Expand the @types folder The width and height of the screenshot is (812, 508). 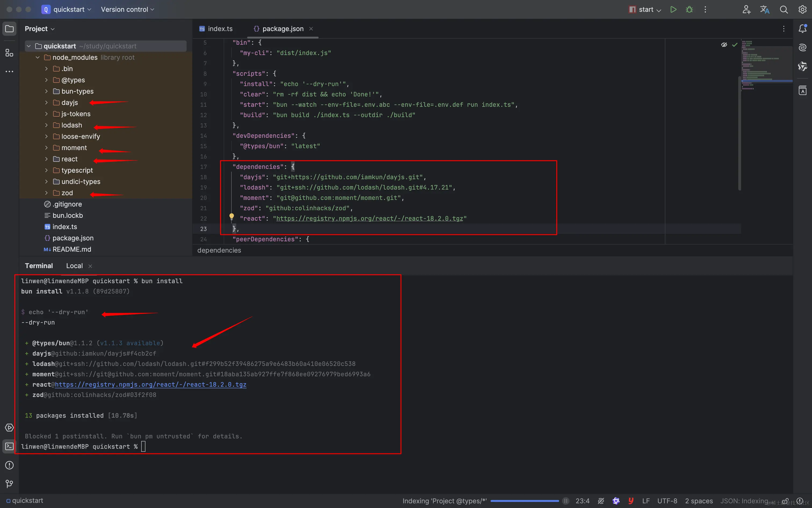(x=46, y=80)
